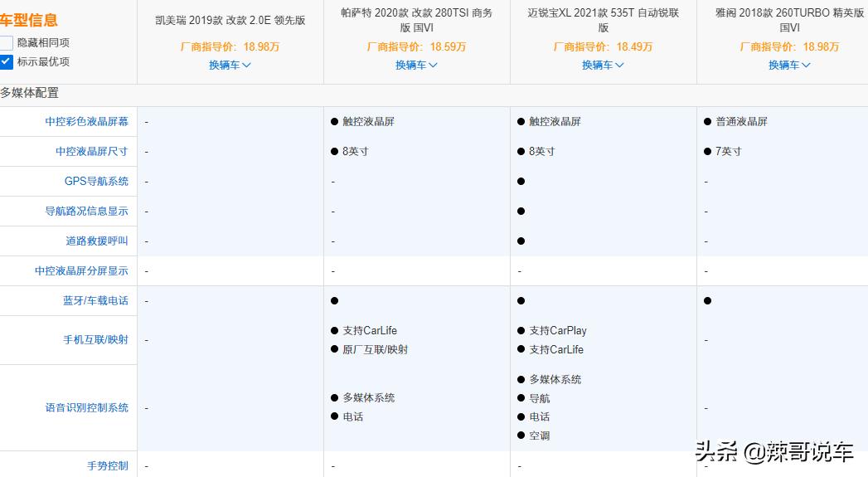This screenshot has width=868, height=477.
Task: Select 雅阁 7英寸 screen size cell
Action: tap(722, 151)
